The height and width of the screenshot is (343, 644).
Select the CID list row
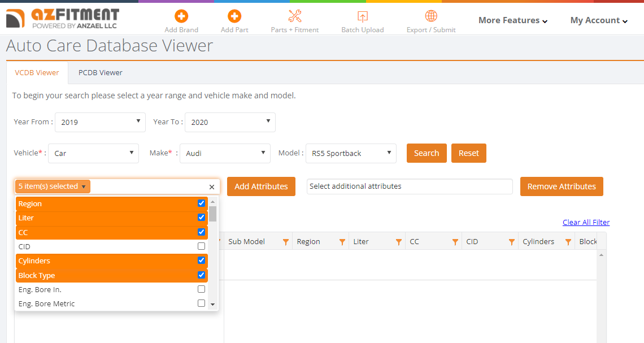coord(112,246)
